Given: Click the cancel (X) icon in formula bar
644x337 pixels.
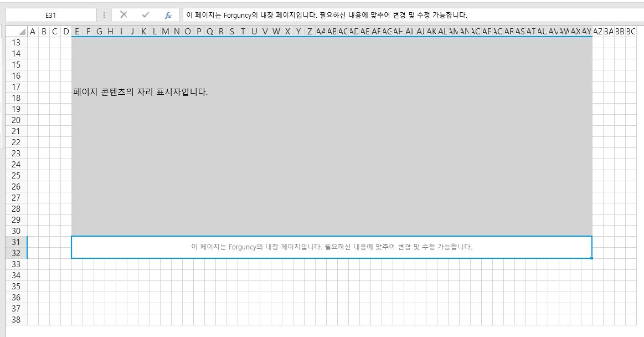Looking at the screenshot, I should 123,15.
